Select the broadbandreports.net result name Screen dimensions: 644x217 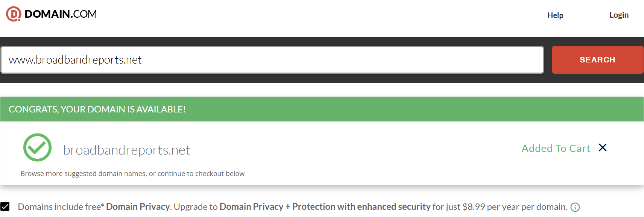(x=126, y=150)
